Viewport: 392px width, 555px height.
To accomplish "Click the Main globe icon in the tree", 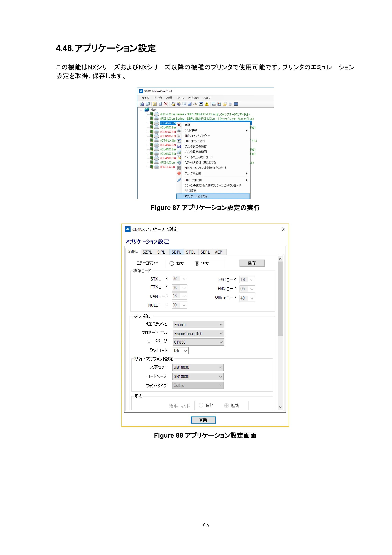I will (147, 109).
